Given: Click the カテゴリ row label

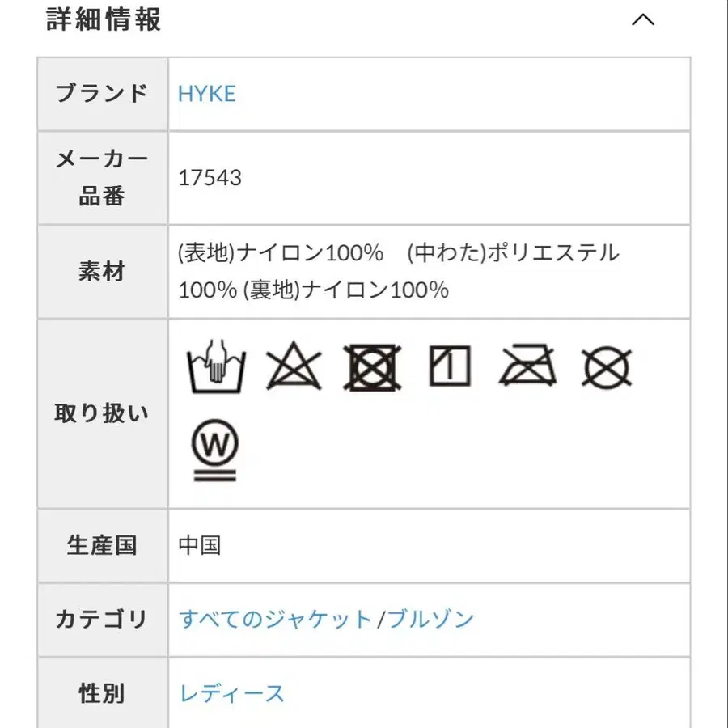Looking at the screenshot, I should 102,620.
